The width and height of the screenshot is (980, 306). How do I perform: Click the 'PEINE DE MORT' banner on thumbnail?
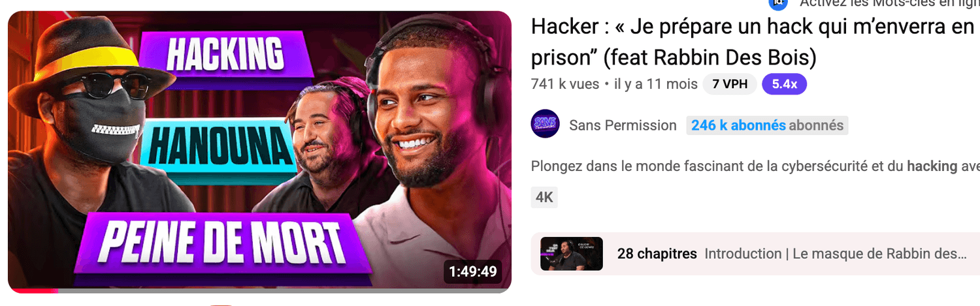(x=222, y=242)
